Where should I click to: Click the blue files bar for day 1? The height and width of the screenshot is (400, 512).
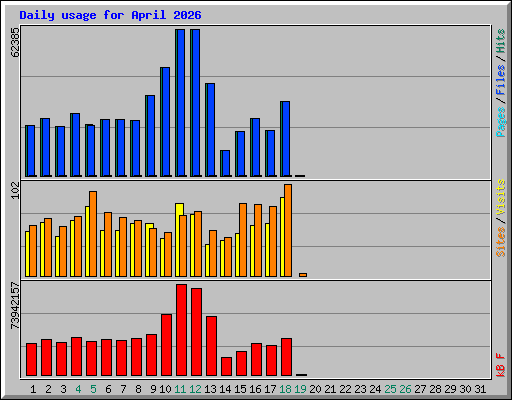click(x=31, y=151)
